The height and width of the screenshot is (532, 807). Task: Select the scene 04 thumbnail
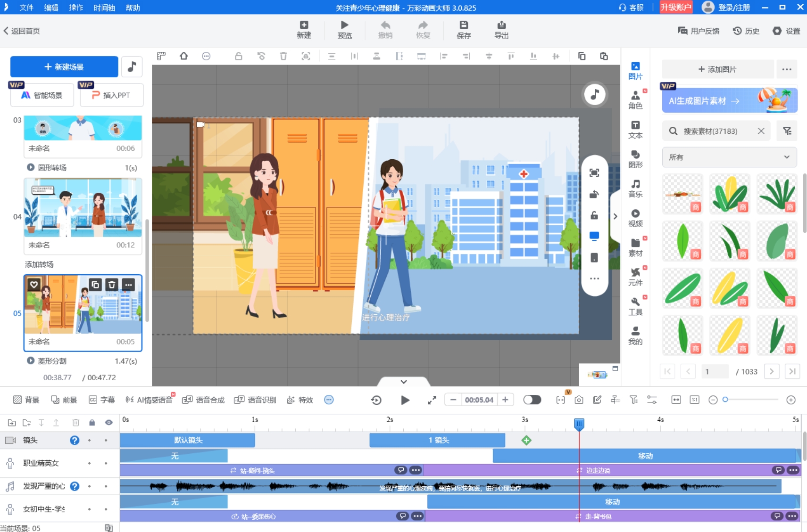[83, 208]
